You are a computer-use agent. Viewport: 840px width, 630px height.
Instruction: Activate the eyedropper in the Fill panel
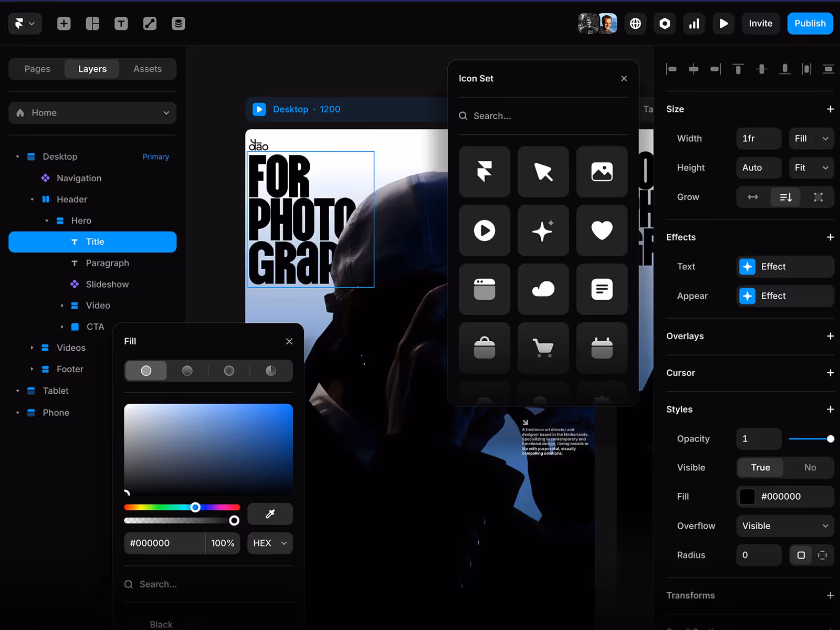click(x=270, y=514)
